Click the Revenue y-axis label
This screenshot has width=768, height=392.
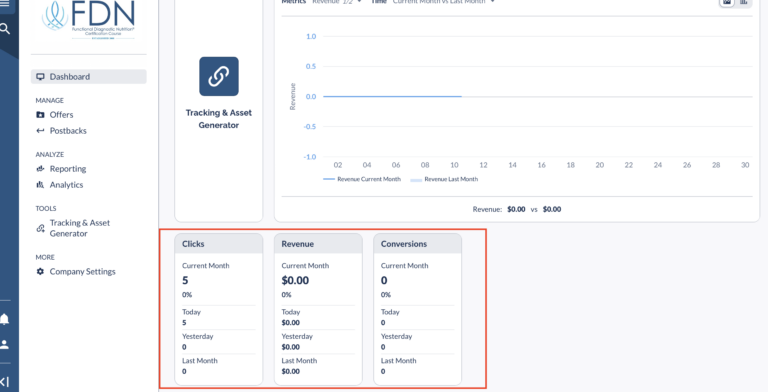pyautogui.click(x=293, y=97)
